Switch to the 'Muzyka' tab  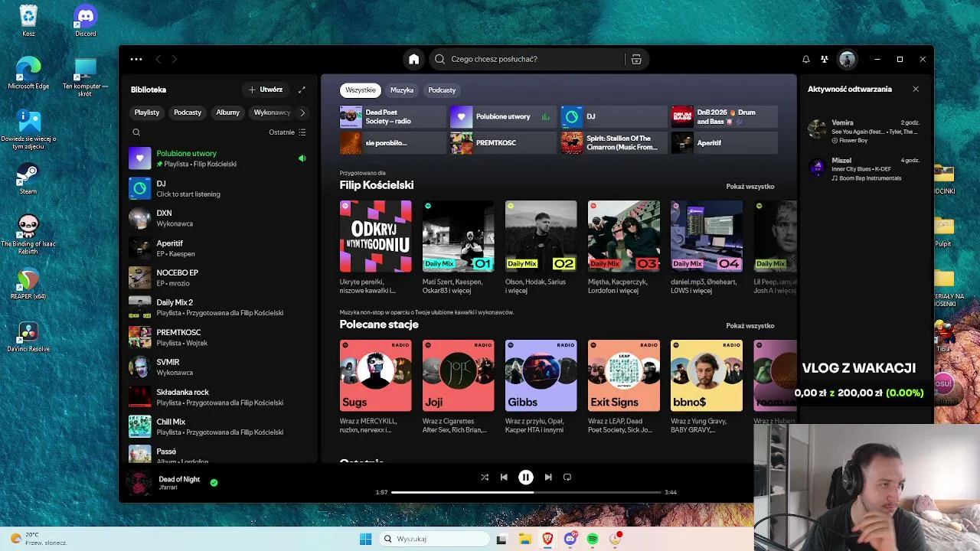click(402, 90)
